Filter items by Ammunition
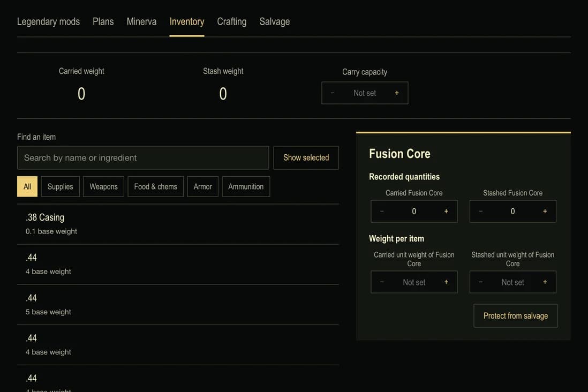 [246, 186]
